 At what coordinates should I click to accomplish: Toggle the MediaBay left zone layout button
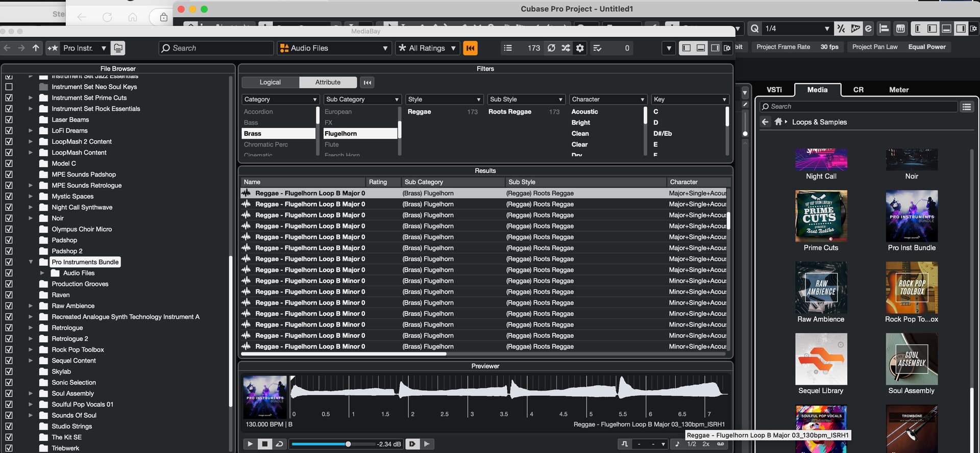687,48
